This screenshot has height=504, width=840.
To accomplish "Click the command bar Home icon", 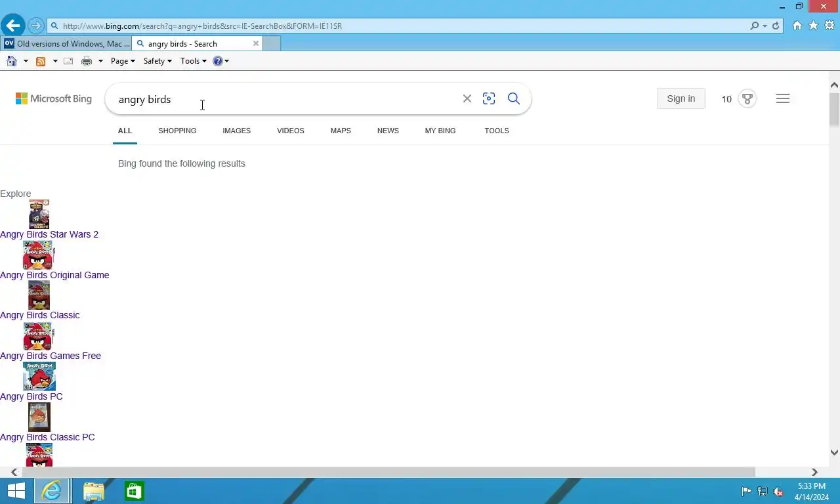I will click(x=11, y=61).
